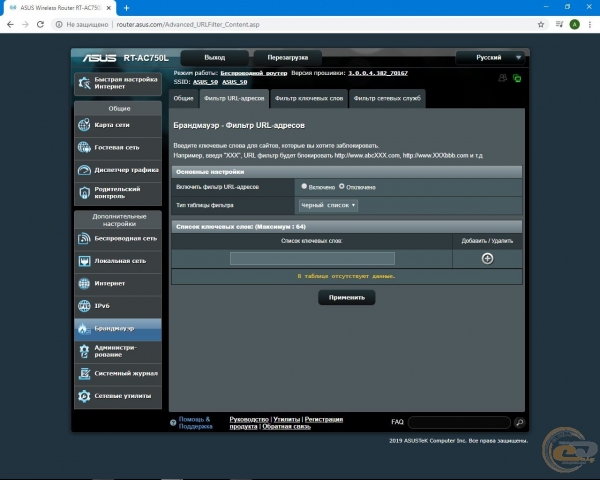Screen dimensions: 600x480
Task: Select the Включено radio button
Action: 304,186
